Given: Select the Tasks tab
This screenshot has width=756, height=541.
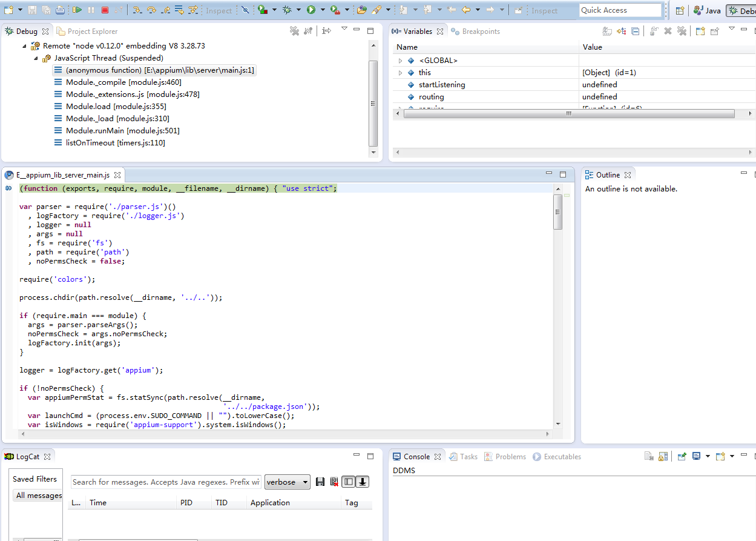Looking at the screenshot, I should (x=464, y=456).
